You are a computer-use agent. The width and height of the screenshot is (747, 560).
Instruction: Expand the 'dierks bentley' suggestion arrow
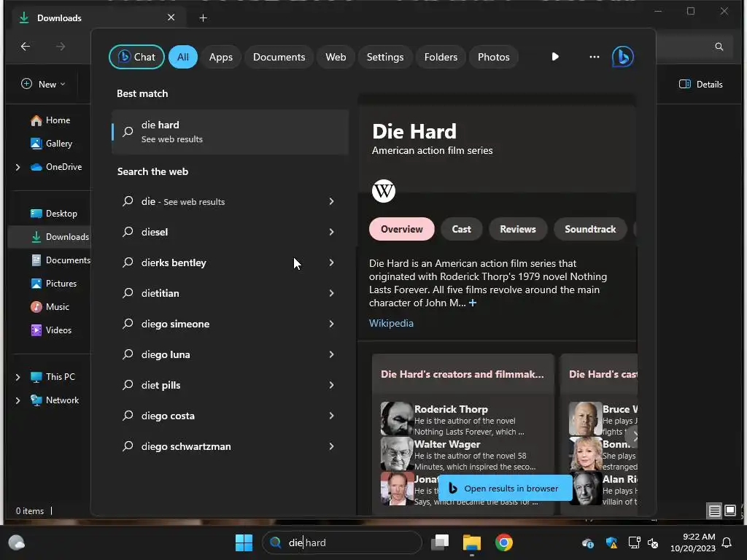(x=331, y=262)
